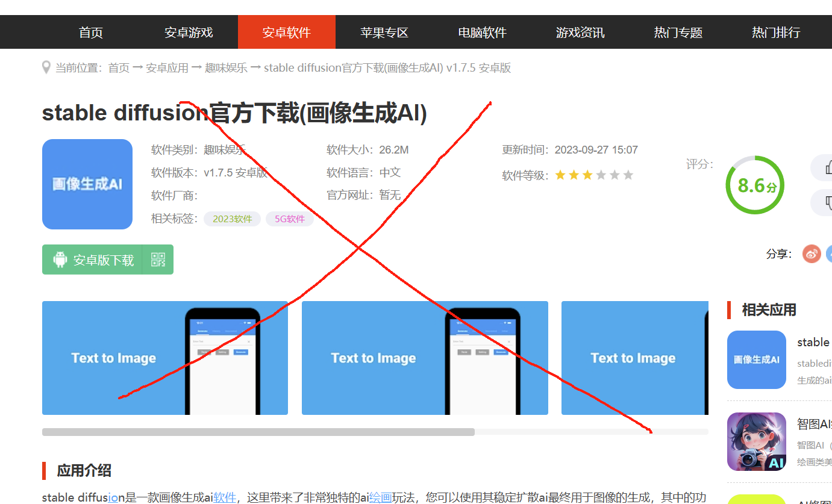Screen dimensions: 832x504
Task: Click the screenshot gallery horizontal scrollbar
Action: click(258, 432)
